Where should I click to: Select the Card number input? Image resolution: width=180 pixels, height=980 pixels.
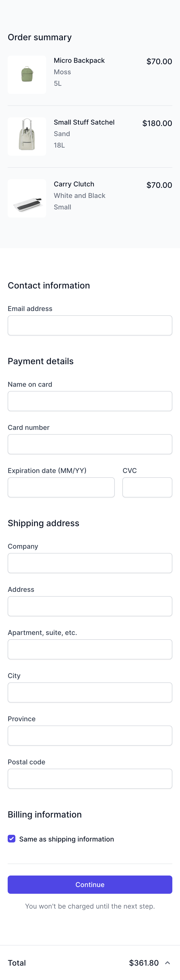pos(90,444)
